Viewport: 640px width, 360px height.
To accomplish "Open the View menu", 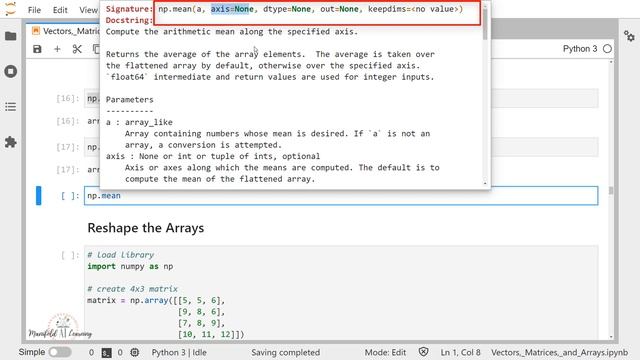I will click(88, 10).
